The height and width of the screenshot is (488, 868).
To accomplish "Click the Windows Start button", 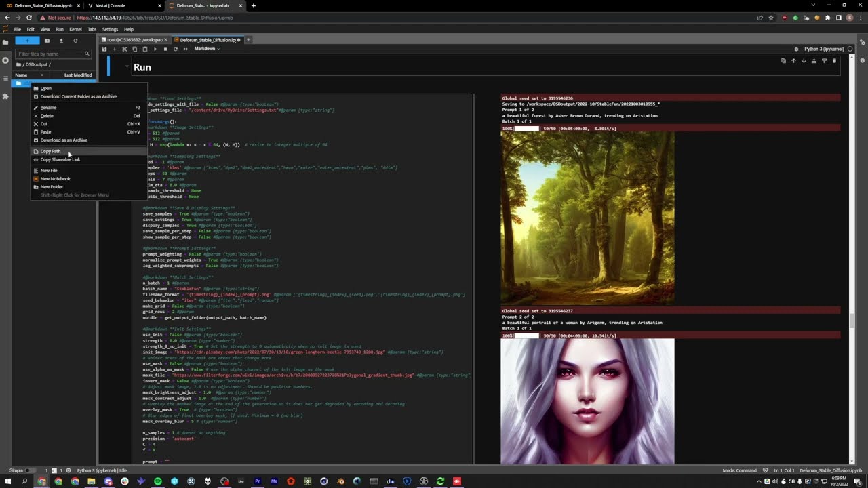I will click(x=8, y=481).
